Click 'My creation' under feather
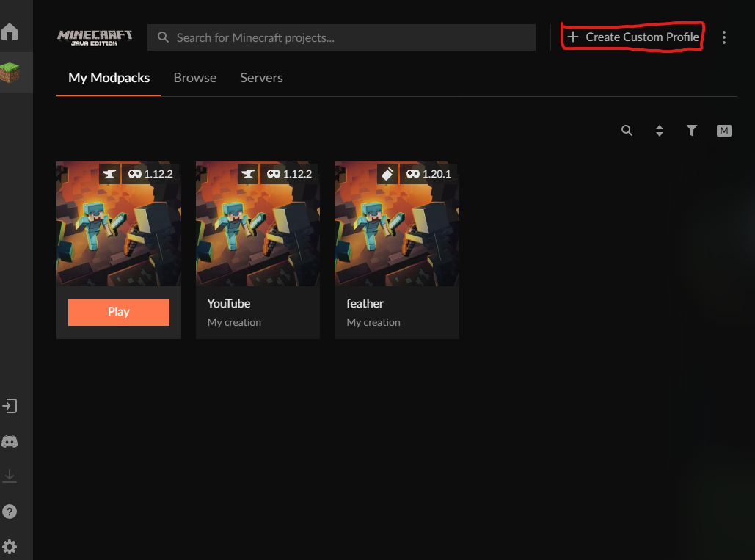 coord(373,322)
